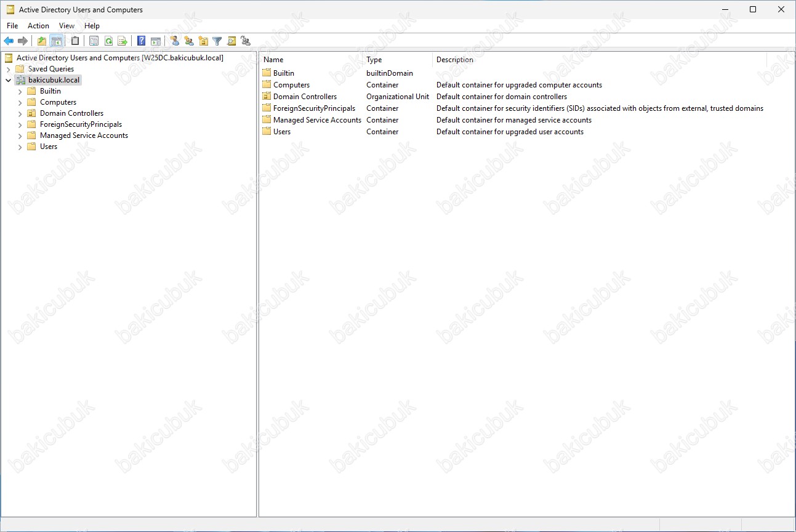This screenshot has height=532, width=796.
Task: Expand the Builtin tree node
Action: pos(20,91)
